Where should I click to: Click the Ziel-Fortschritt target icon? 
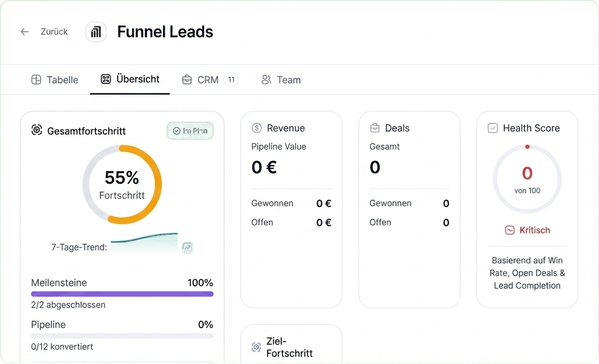click(257, 347)
